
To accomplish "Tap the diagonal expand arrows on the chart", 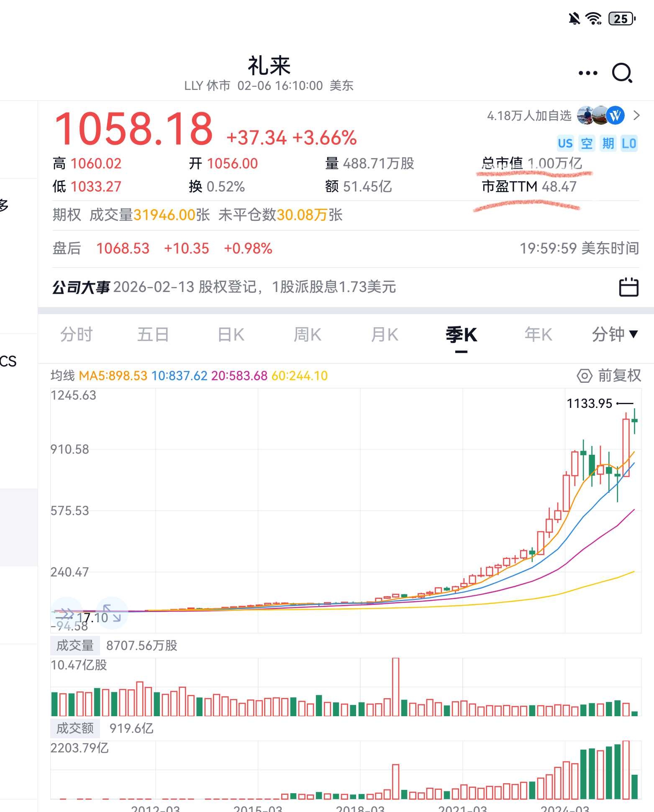I will tap(111, 613).
